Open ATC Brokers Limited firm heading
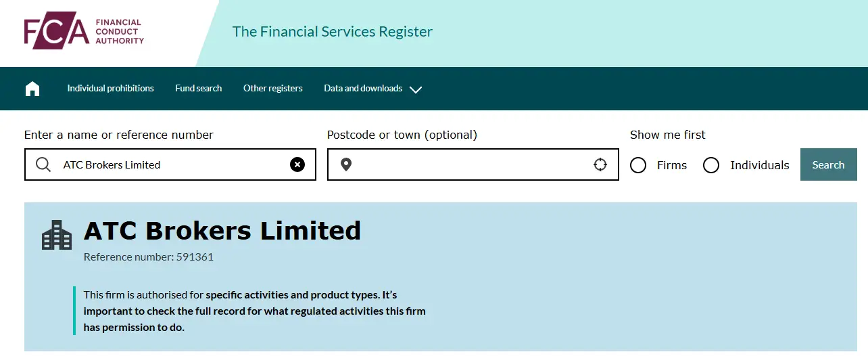 coord(222,231)
